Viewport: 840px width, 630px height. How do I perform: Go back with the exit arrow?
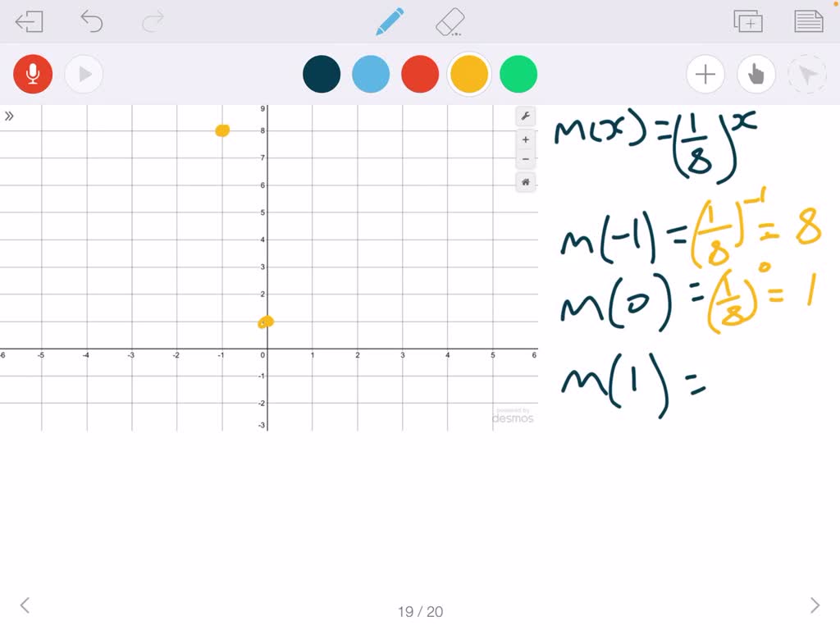(x=30, y=21)
